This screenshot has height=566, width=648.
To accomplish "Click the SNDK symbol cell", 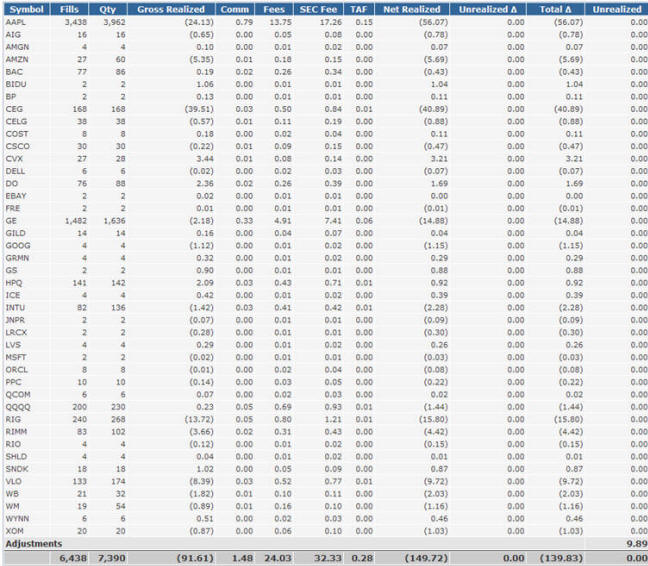I will [x=17, y=469].
